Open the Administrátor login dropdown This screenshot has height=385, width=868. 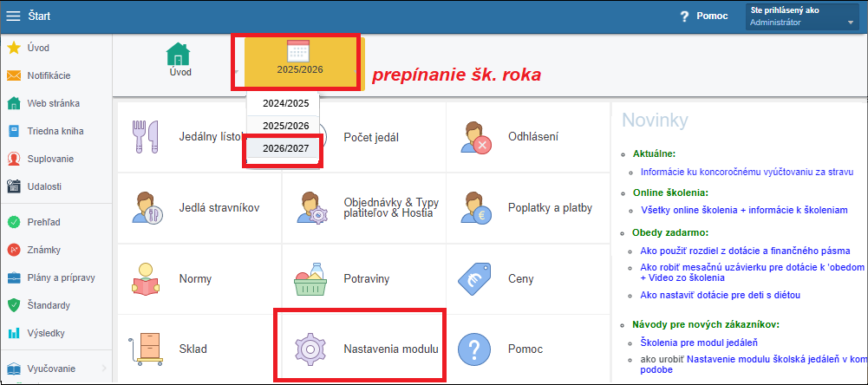(x=803, y=16)
